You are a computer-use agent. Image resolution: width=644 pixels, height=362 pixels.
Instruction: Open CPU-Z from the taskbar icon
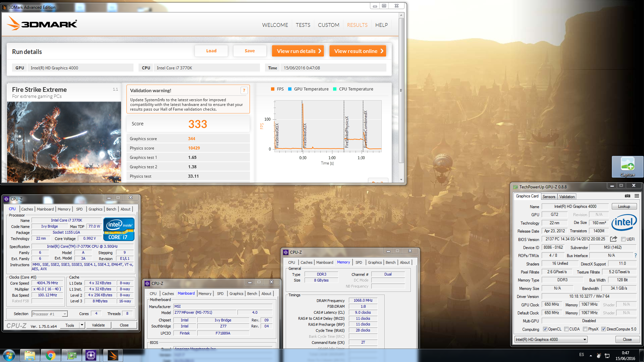click(x=91, y=355)
